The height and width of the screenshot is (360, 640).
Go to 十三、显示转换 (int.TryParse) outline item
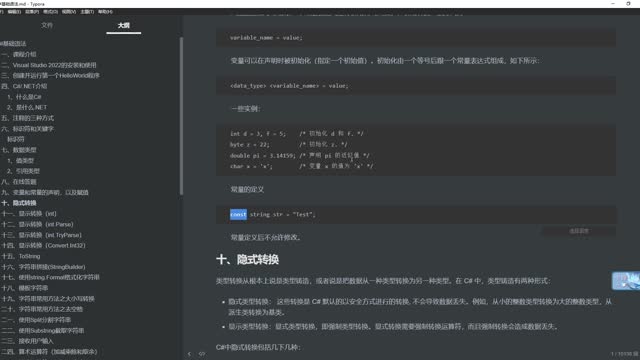[42, 235]
